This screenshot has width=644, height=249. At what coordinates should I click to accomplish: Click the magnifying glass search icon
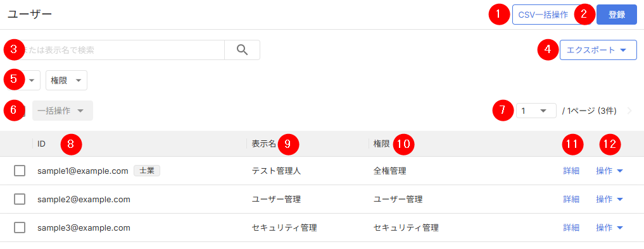point(243,50)
